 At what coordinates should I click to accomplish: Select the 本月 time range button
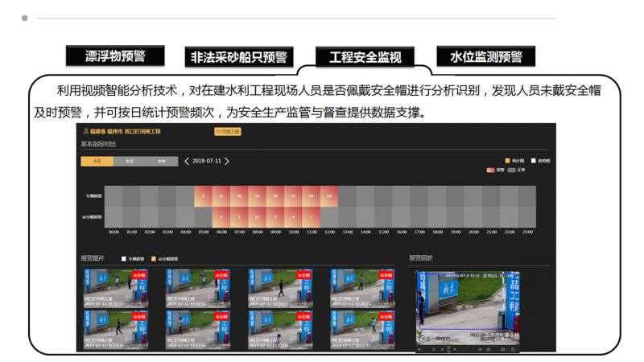click(129, 161)
